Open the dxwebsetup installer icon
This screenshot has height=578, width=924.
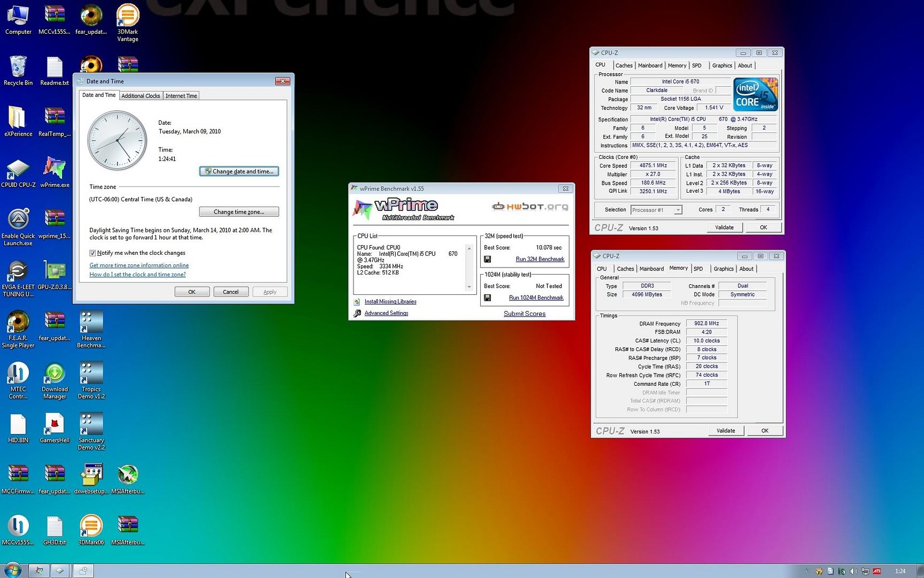91,479
